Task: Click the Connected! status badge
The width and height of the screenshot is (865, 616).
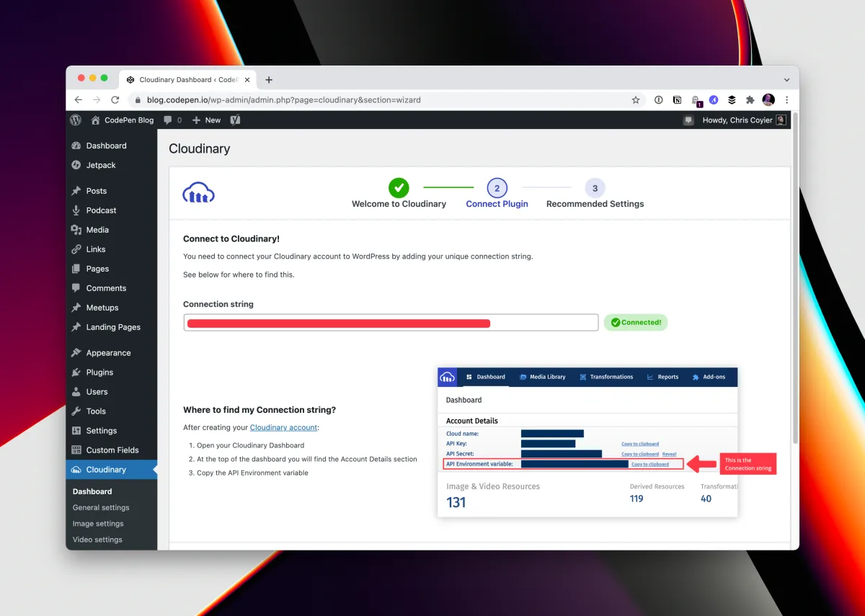Action: click(636, 323)
